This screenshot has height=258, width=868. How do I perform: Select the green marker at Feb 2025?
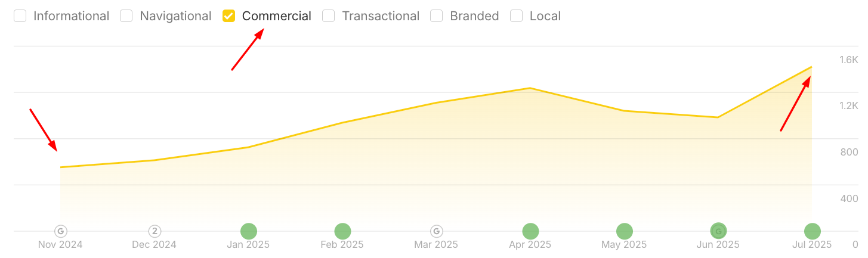tap(342, 231)
